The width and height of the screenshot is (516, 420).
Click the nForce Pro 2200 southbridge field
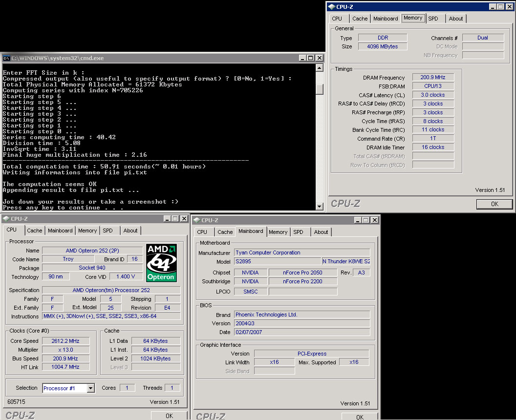click(303, 281)
